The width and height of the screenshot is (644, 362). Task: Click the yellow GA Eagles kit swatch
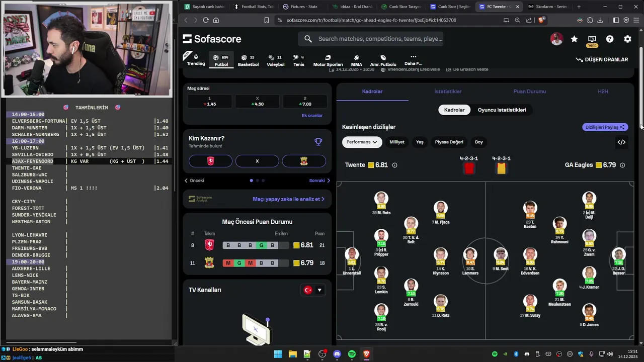coord(501,168)
